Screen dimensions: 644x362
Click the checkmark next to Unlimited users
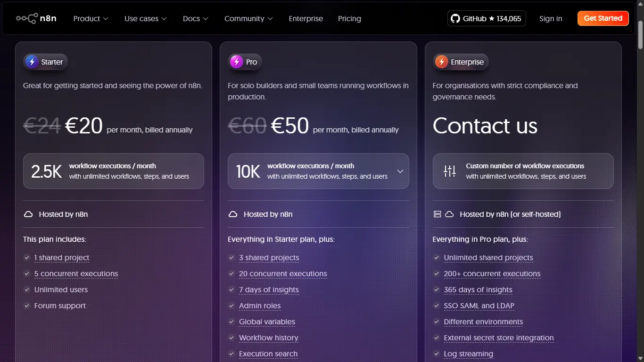coord(27,289)
